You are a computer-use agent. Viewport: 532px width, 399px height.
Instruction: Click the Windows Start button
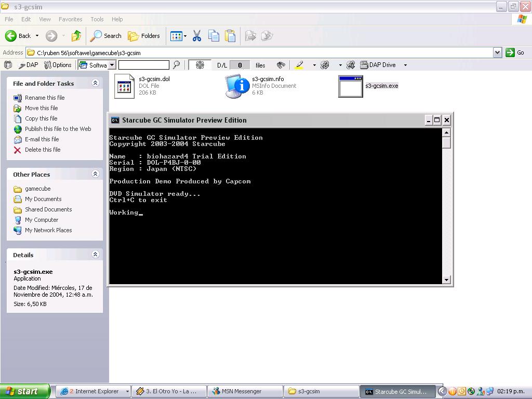click(x=25, y=391)
